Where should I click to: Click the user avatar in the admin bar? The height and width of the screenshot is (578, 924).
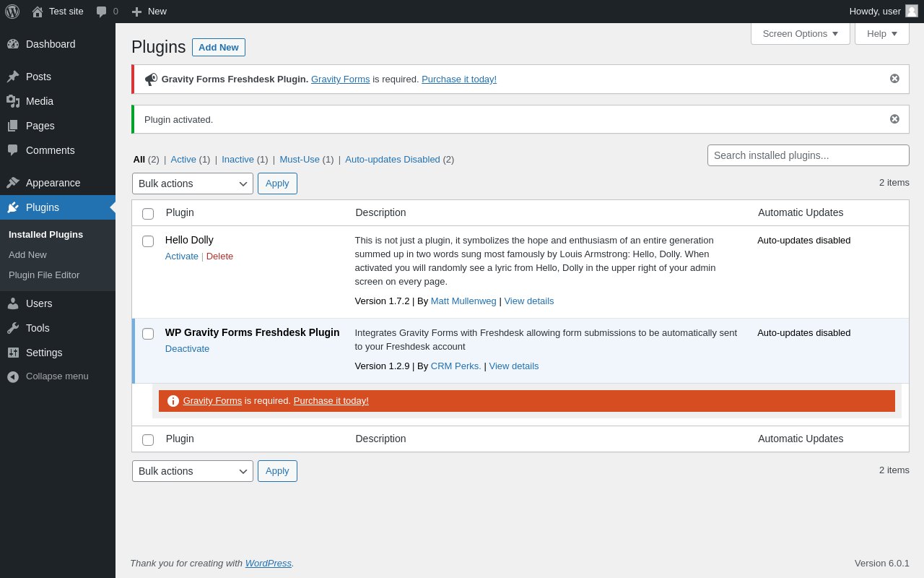pos(912,11)
